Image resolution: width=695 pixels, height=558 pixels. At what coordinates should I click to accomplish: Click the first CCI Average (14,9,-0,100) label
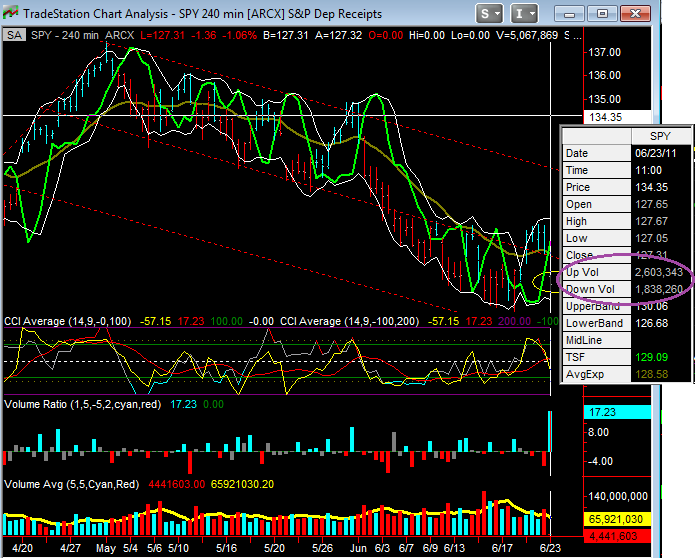click(x=67, y=321)
